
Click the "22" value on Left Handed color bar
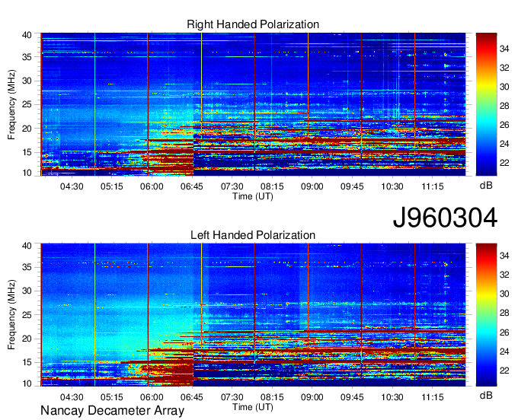point(504,371)
